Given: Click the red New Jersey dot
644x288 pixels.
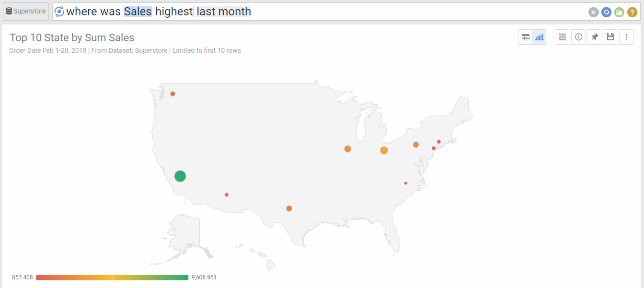Looking at the screenshot, I should (x=434, y=148).
